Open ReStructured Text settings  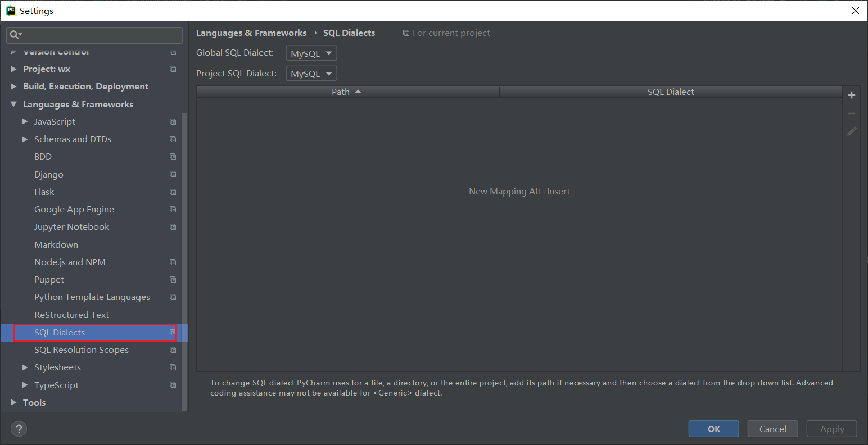click(72, 315)
